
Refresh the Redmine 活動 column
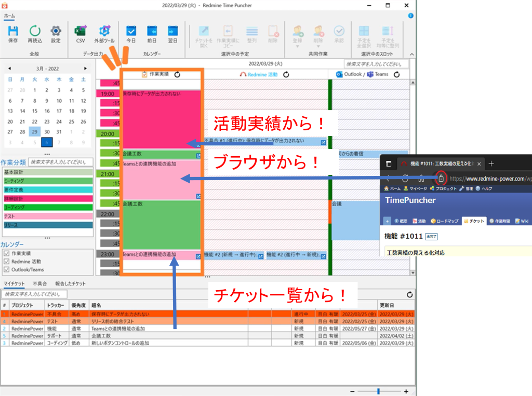(x=286, y=74)
